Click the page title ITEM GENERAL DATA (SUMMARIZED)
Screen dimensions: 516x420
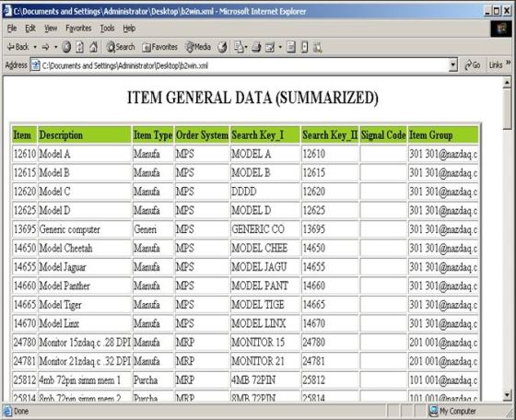252,98
